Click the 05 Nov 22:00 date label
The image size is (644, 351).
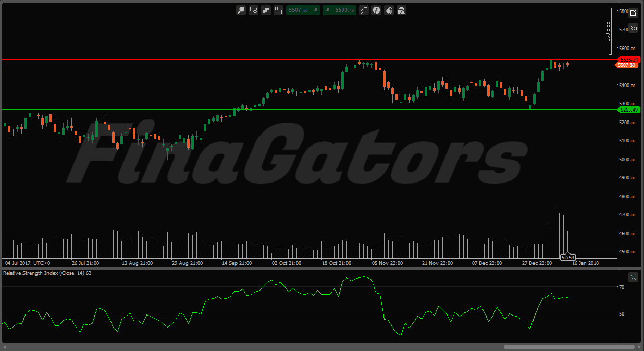[387, 263]
